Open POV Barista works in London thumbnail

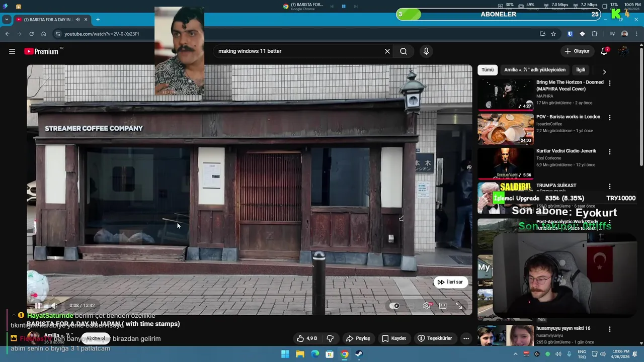pos(506,129)
